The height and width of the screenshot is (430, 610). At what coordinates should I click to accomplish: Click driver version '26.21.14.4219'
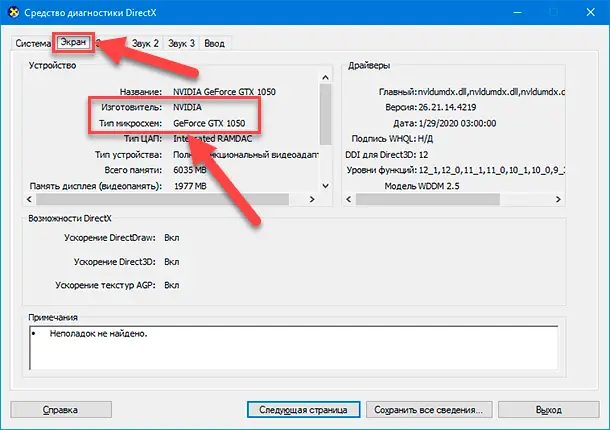447,107
